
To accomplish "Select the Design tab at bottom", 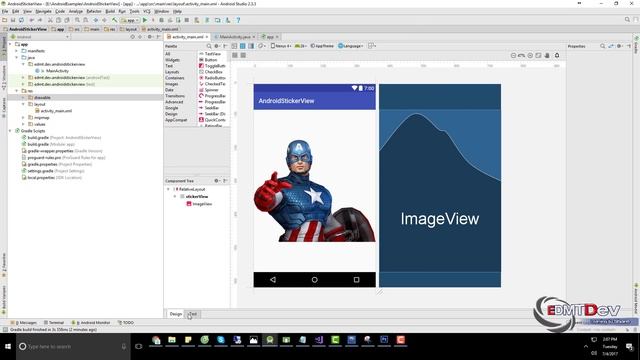I will tap(176, 314).
